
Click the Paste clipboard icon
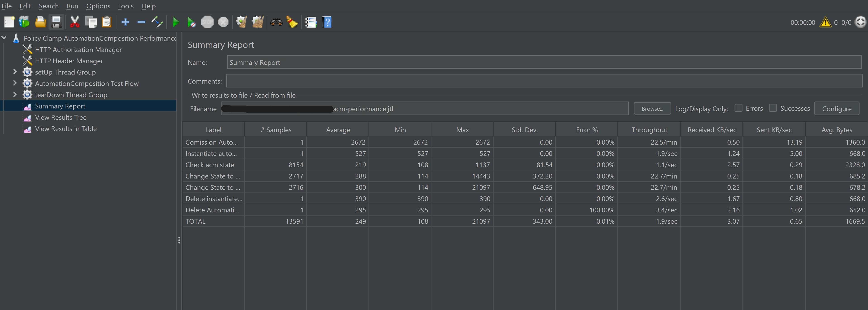(107, 22)
